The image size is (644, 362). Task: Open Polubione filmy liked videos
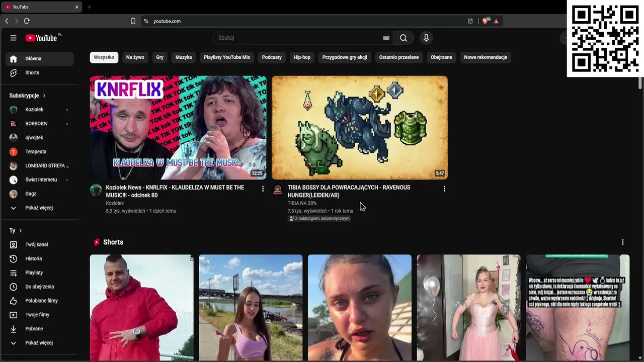(x=40, y=301)
